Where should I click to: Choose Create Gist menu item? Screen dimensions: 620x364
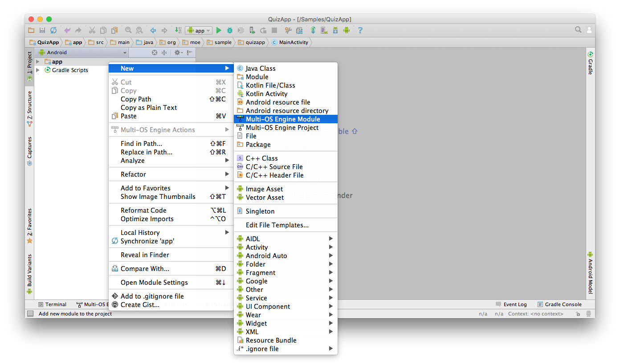tap(171, 305)
